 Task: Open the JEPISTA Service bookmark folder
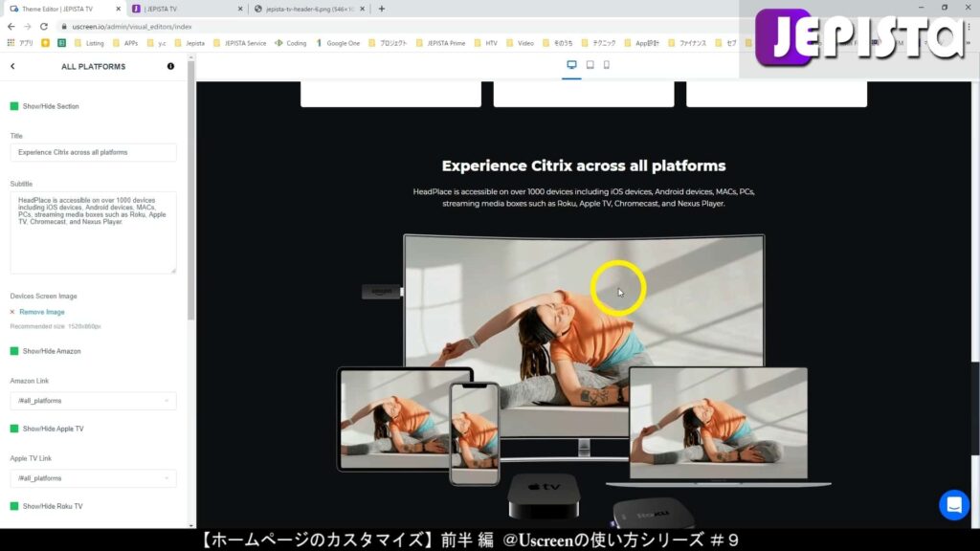(240, 43)
